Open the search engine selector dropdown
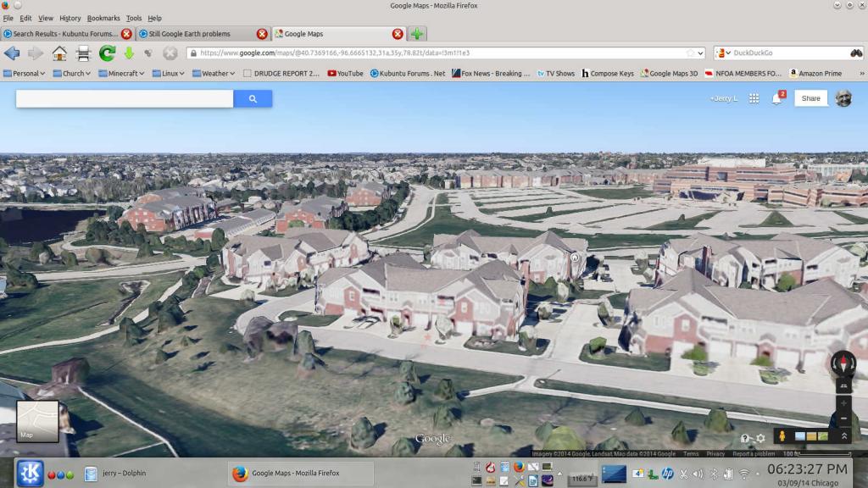 (723, 53)
